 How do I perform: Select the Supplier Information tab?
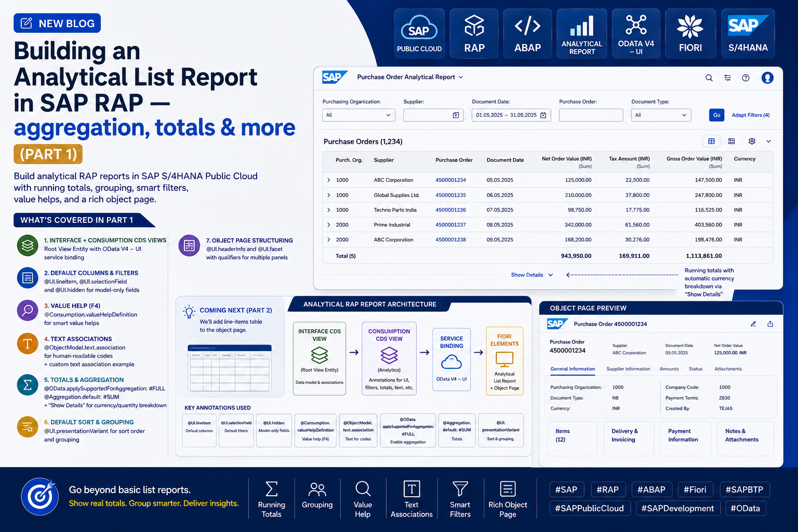tap(628, 369)
